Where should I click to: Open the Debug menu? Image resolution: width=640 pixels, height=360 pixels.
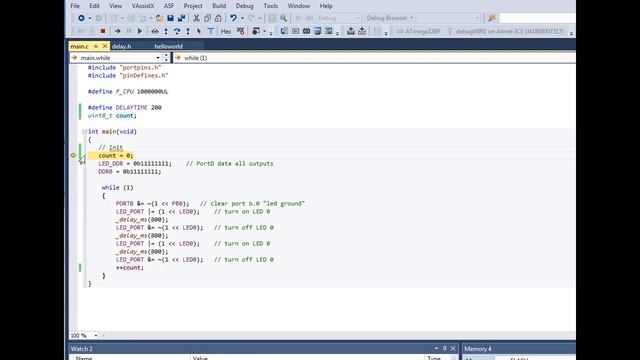click(x=244, y=6)
